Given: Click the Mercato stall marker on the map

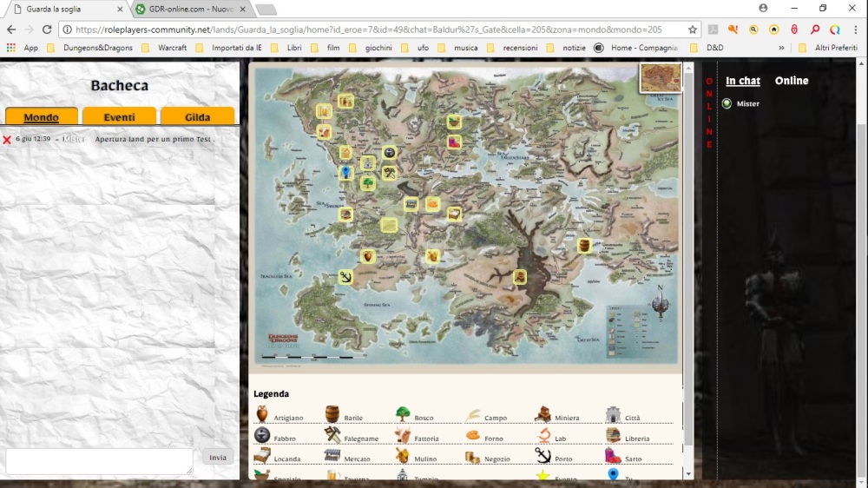Looking at the screenshot, I should [411, 204].
